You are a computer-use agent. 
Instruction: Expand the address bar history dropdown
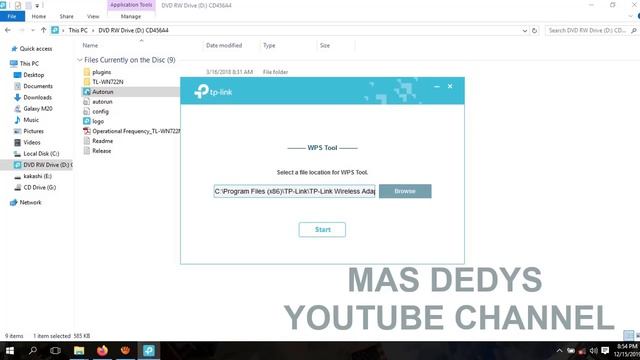pos(524,31)
